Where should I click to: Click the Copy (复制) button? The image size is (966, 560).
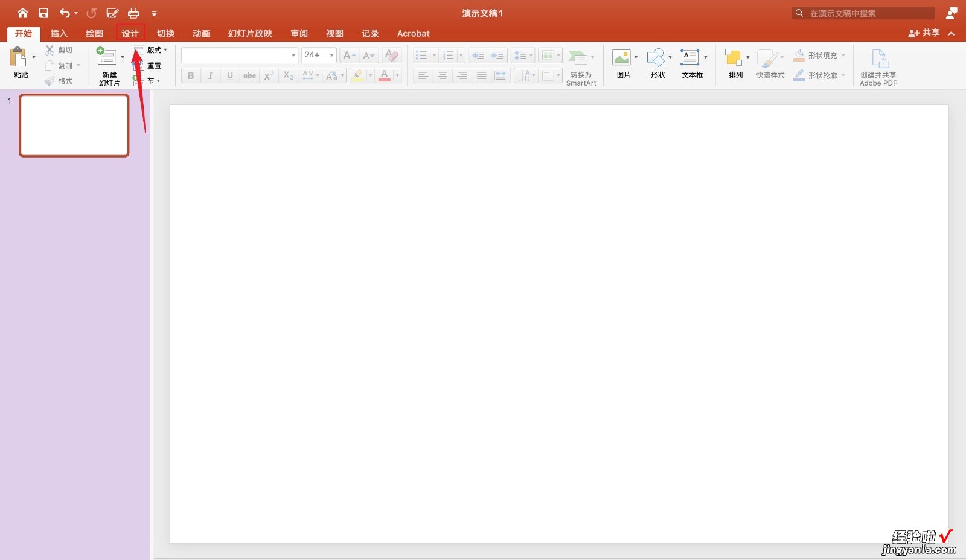pyautogui.click(x=59, y=65)
